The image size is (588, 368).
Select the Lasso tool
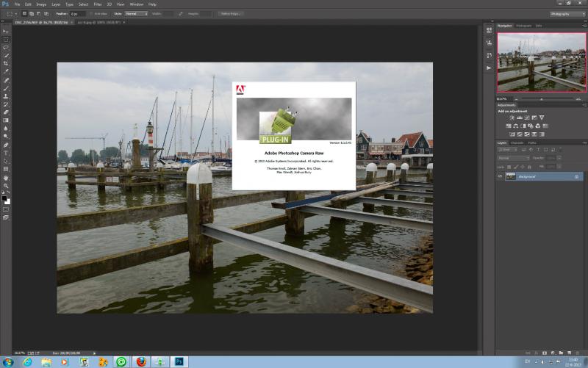pyautogui.click(x=6, y=48)
